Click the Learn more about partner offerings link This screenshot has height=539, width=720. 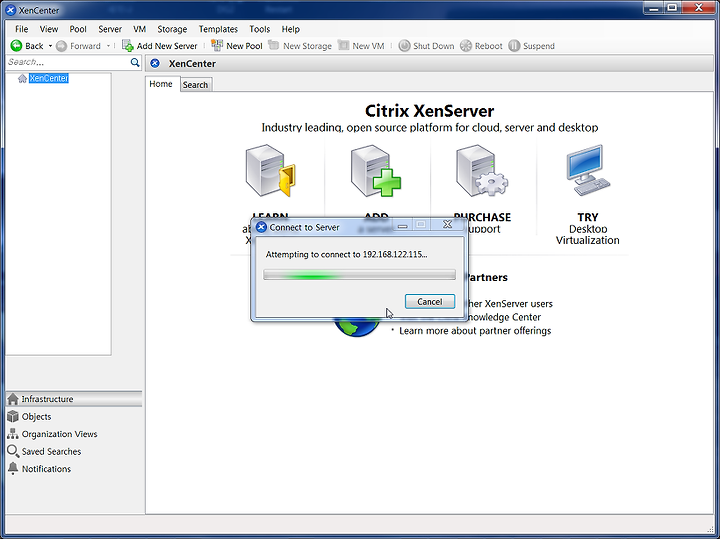point(475,331)
